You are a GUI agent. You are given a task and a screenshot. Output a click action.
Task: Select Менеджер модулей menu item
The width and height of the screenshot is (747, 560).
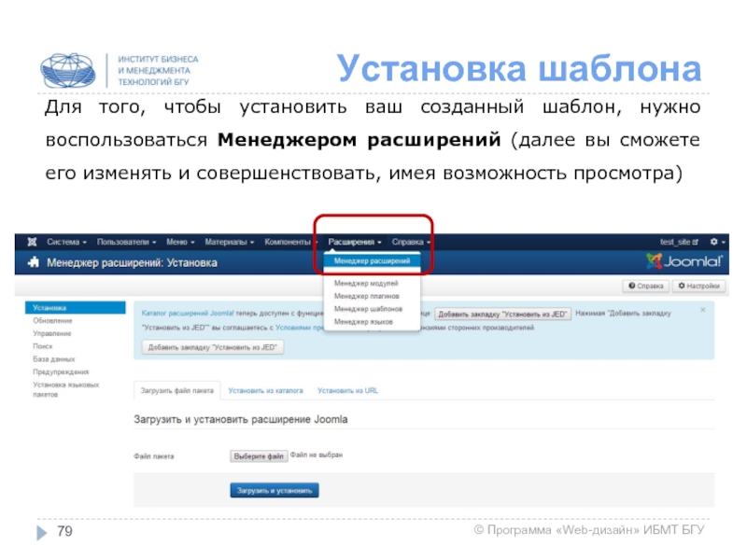[366, 282]
